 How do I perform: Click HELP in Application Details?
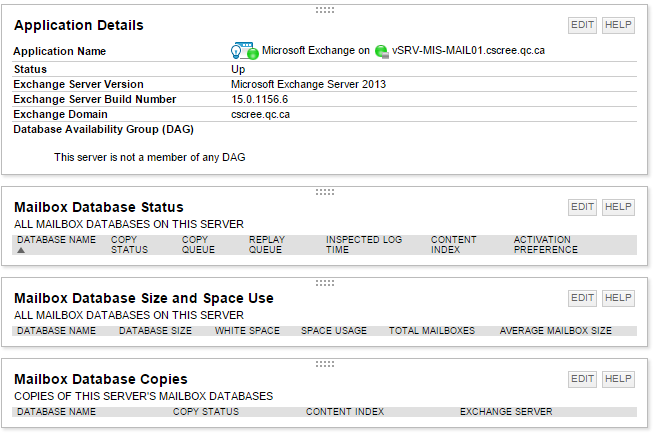(x=618, y=25)
